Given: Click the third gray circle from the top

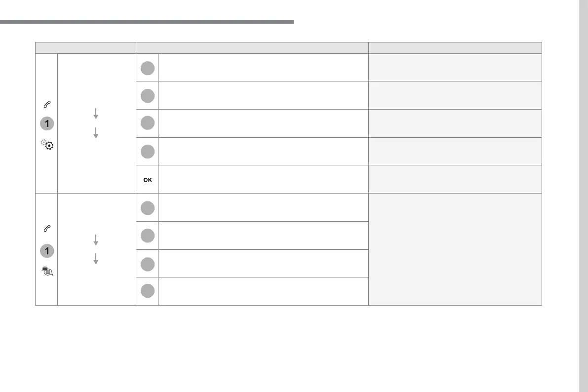Looking at the screenshot, I should click(x=147, y=123).
